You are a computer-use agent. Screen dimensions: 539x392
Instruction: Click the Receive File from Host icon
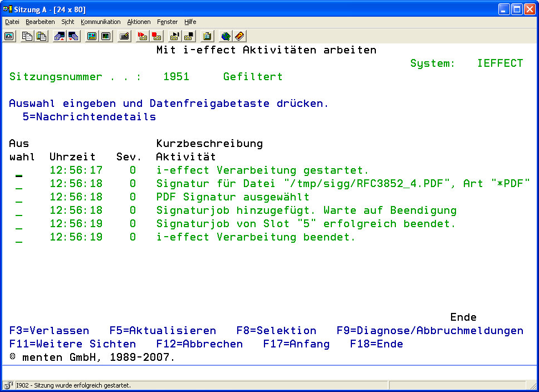73,36
